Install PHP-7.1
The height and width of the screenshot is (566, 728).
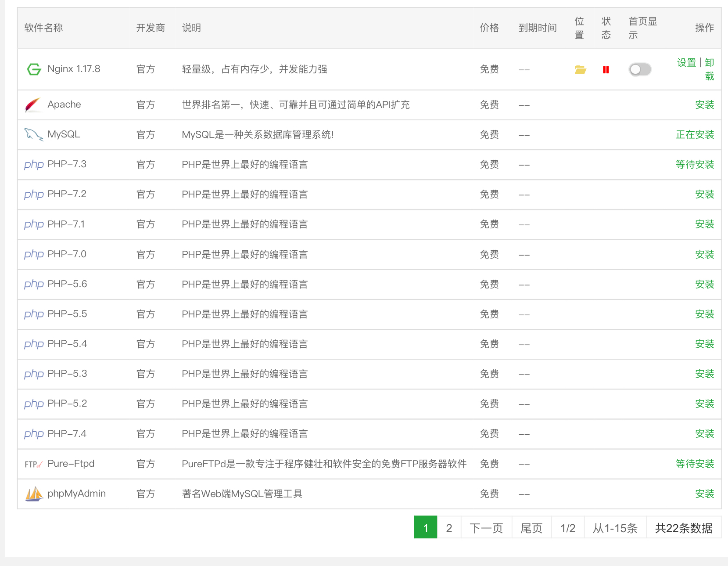tap(705, 224)
